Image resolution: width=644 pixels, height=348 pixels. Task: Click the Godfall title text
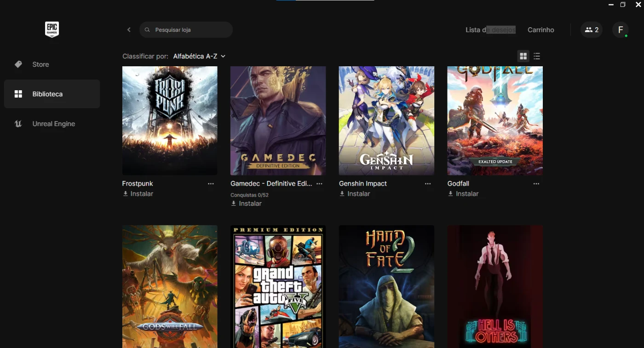point(459,184)
